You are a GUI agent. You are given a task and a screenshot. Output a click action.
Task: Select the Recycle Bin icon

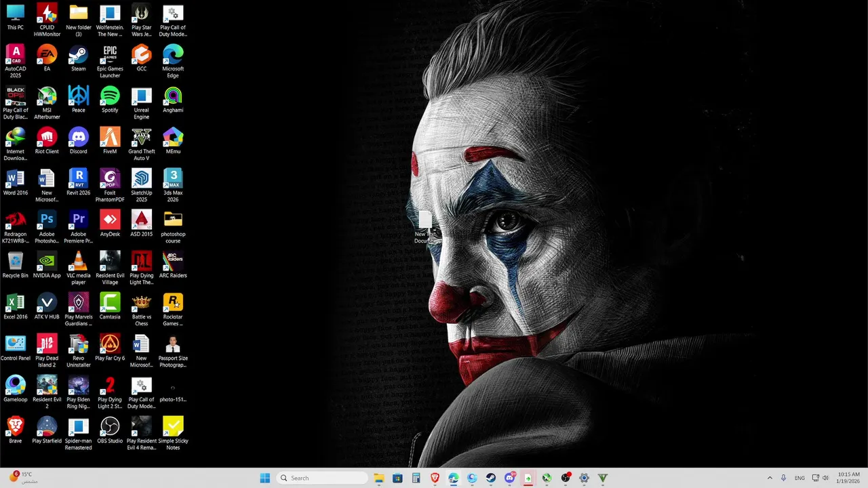[15, 265]
